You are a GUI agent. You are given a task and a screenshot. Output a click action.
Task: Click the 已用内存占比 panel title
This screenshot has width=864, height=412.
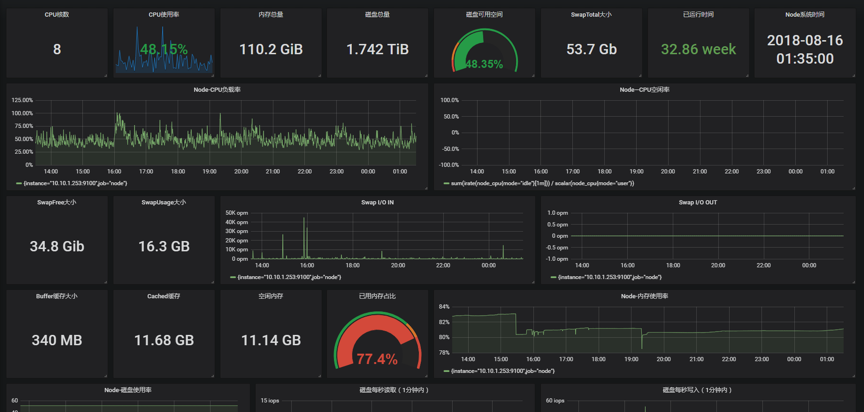(377, 296)
